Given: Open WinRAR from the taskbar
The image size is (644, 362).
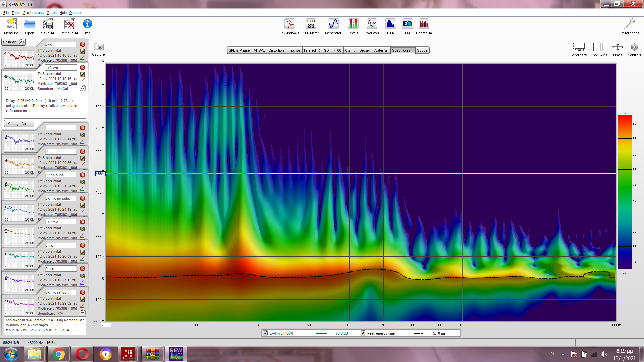Looking at the screenshot, I should tap(152, 354).
